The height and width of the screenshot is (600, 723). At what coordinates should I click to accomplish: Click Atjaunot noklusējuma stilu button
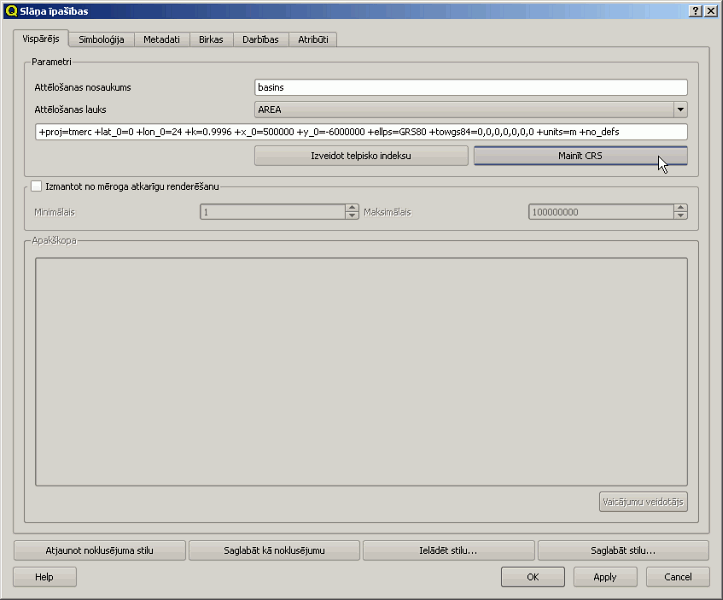pyautogui.click(x=100, y=551)
